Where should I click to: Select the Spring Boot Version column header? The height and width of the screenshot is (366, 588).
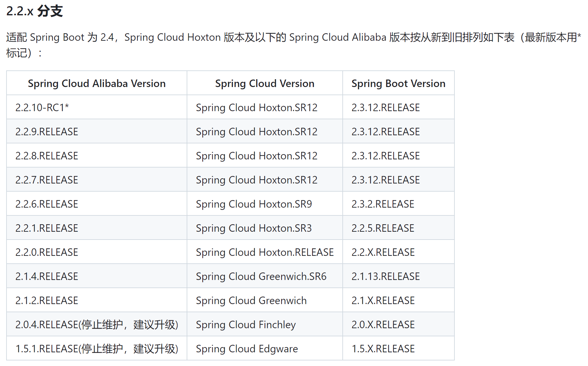[x=398, y=83]
